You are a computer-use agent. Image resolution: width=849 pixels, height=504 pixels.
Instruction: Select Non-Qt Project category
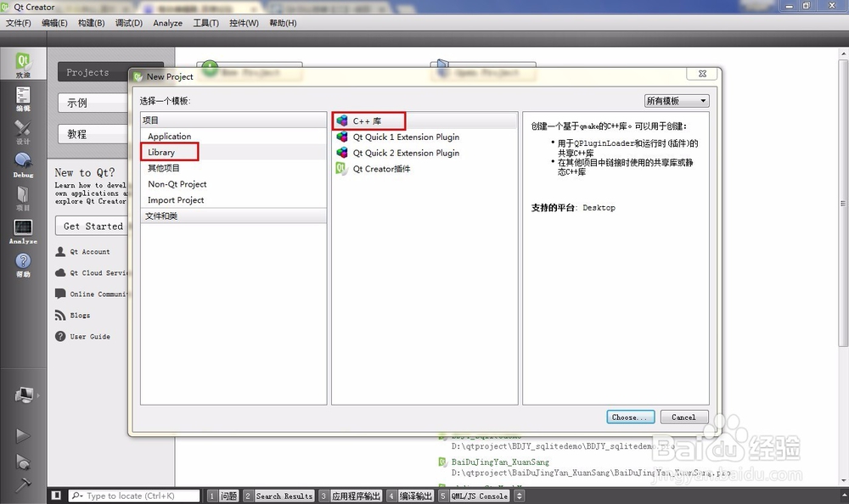pos(233,184)
